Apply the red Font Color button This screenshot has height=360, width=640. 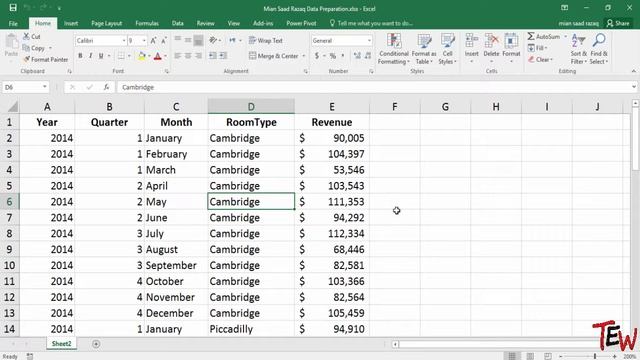tap(158, 56)
